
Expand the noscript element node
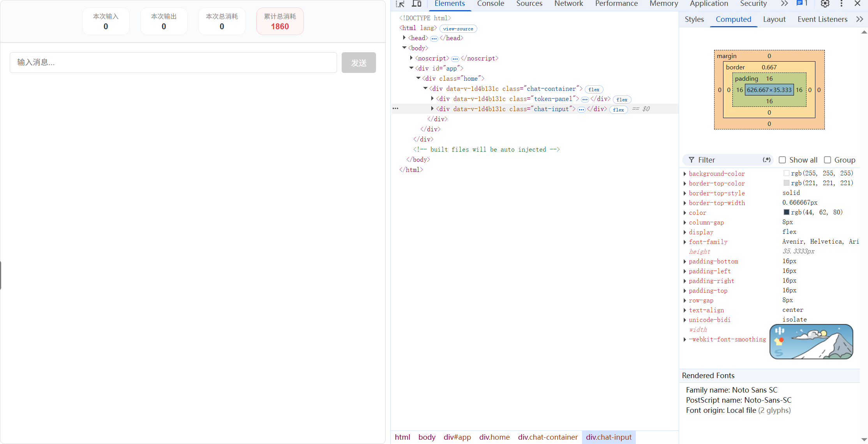411,58
